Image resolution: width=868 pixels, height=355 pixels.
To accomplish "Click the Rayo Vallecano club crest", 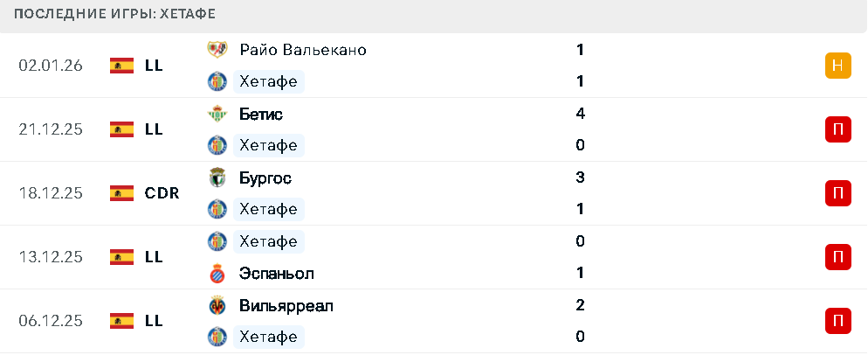I will [217, 50].
